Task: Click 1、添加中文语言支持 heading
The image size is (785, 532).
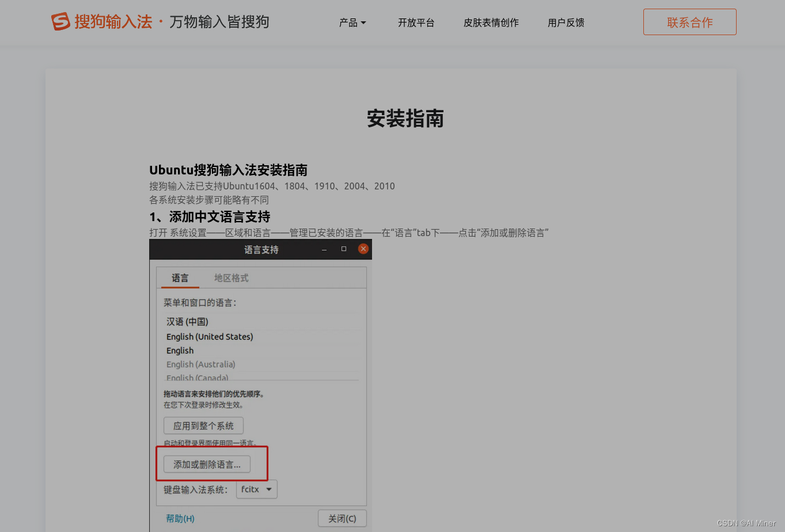Action: pos(210,217)
